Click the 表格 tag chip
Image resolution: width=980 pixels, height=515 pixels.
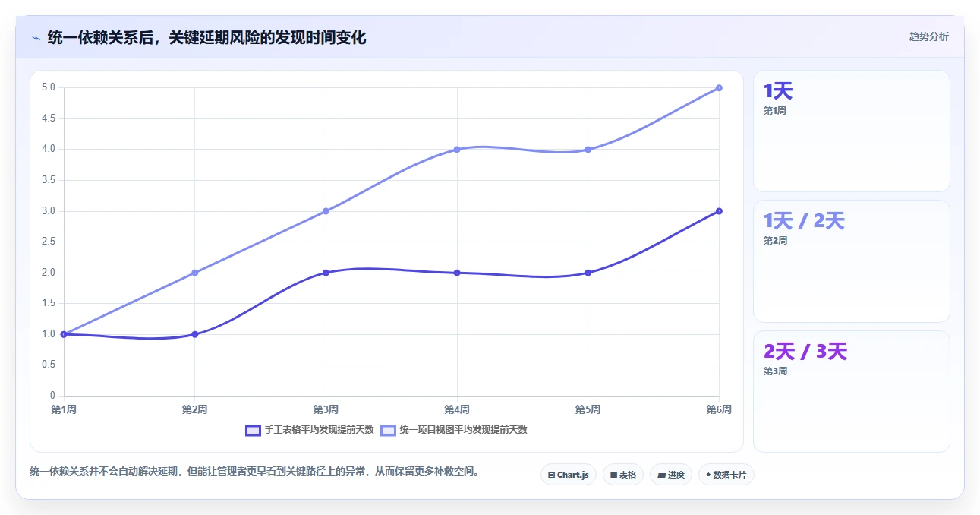(x=623, y=475)
